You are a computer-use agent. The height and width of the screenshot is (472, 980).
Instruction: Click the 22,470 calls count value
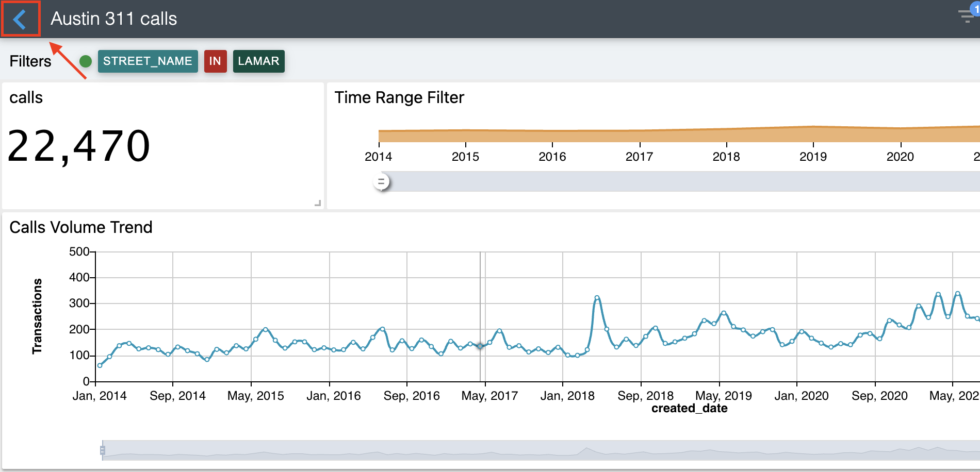point(79,147)
